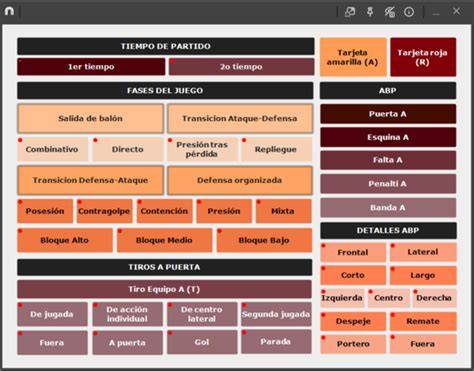The height and width of the screenshot is (371, 474).
Task: Click the Transicion Ataque-Defensa category
Action: click(x=240, y=118)
